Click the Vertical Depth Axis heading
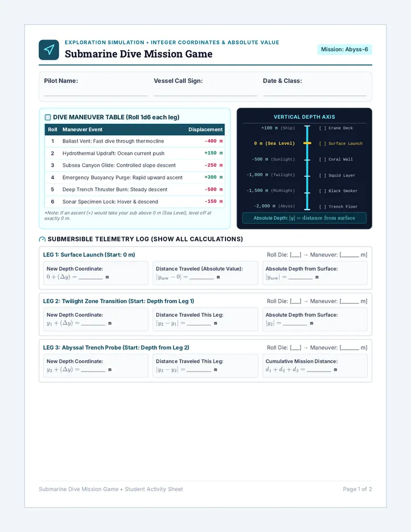This screenshot has height=532, width=411. [x=304, y=117]
